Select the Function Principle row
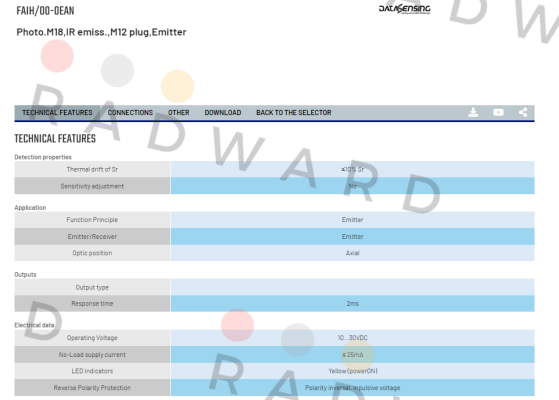Screen dimensions: 559x400 tap(275, 220)
